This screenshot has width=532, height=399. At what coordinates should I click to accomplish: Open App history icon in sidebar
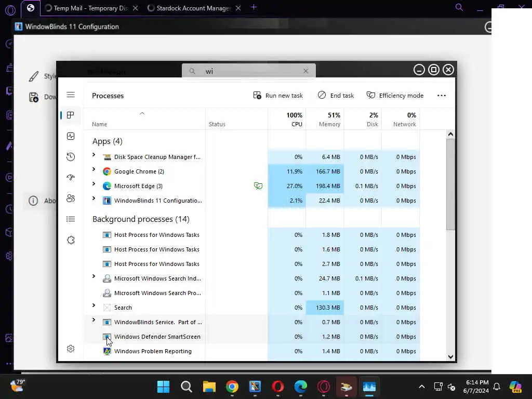coord(71,157)
